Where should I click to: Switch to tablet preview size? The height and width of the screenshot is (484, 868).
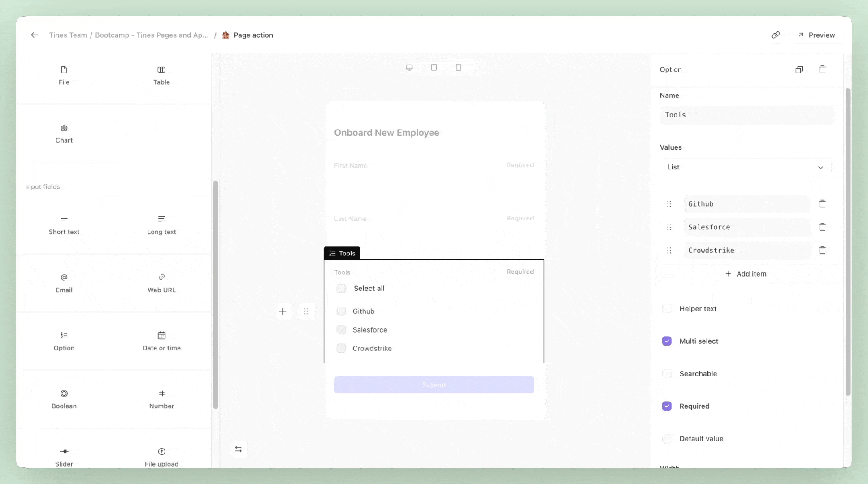click(434, 67)
